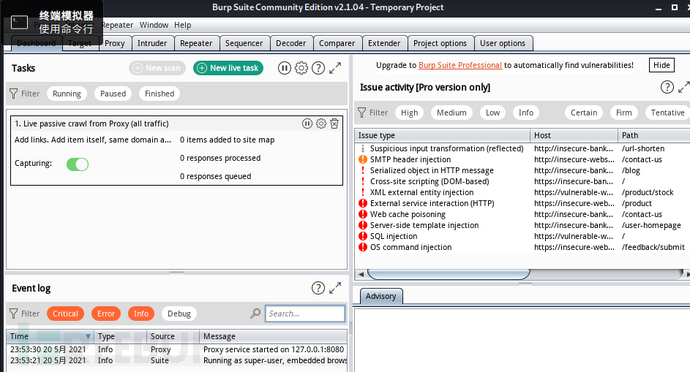Hide the upgrade banner

pyautogui.click(x=661, y=65)
